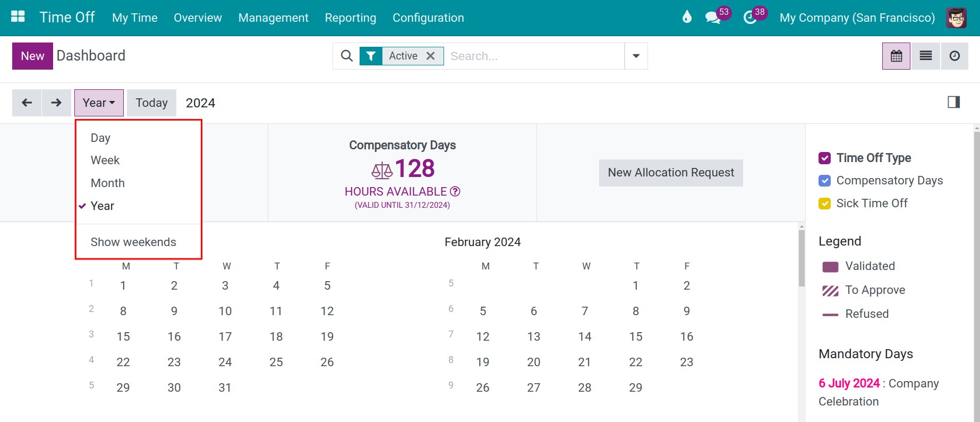Open the droplet theme icon in navbar
This screenshot has height=422, width=980.
coord(687,17)
